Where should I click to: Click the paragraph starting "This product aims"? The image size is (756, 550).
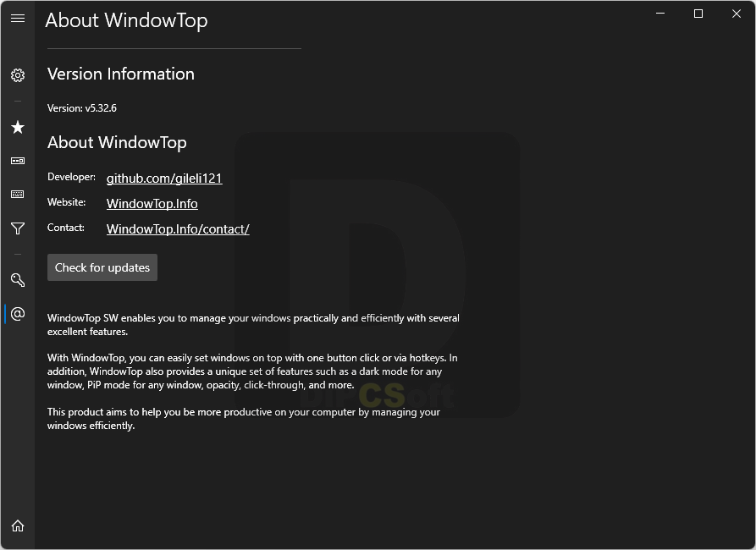tap(244, 418)
